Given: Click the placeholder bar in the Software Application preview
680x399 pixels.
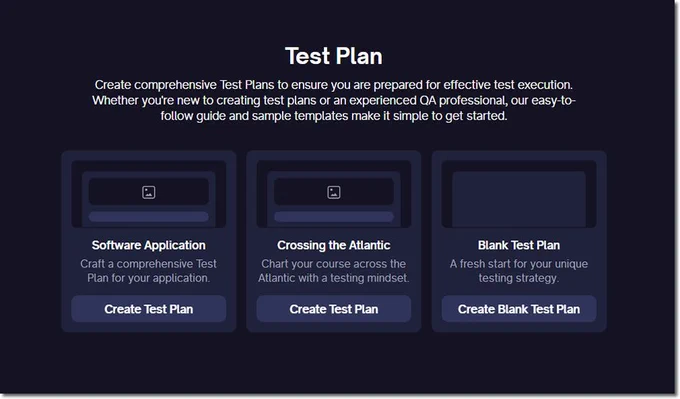Looking at the screenshot, I should tap(149, 216).
